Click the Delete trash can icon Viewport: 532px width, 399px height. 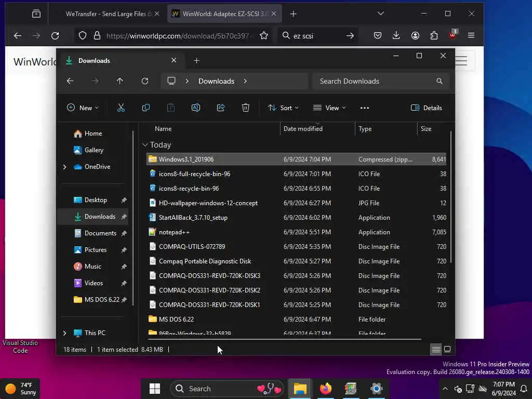point(246,108)
